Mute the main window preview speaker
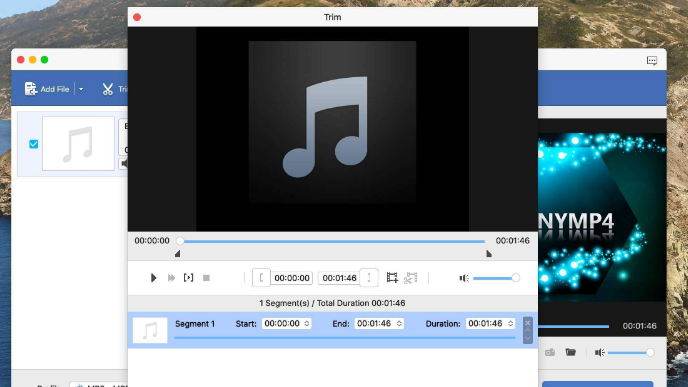688x387 pixels. point(599,352)
